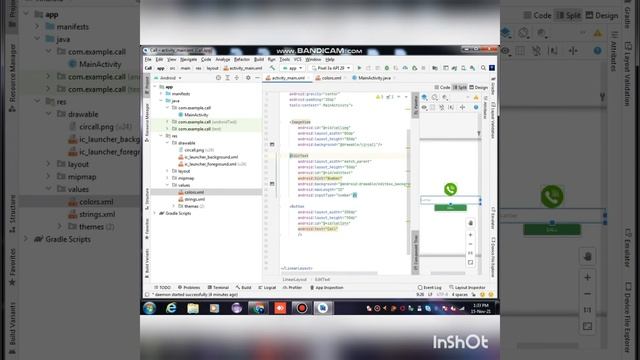Switch editor to Split mode in sharp front window
The width and height of the screenshot is (640, 360).
tap(460, 87)
